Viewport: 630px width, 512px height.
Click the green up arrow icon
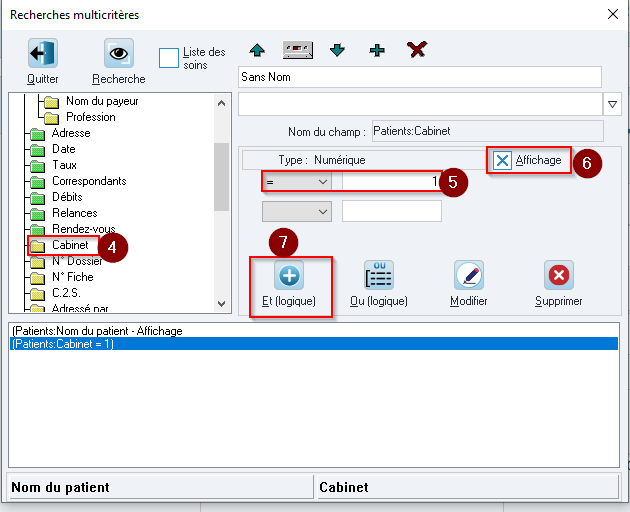coord(257,50)
